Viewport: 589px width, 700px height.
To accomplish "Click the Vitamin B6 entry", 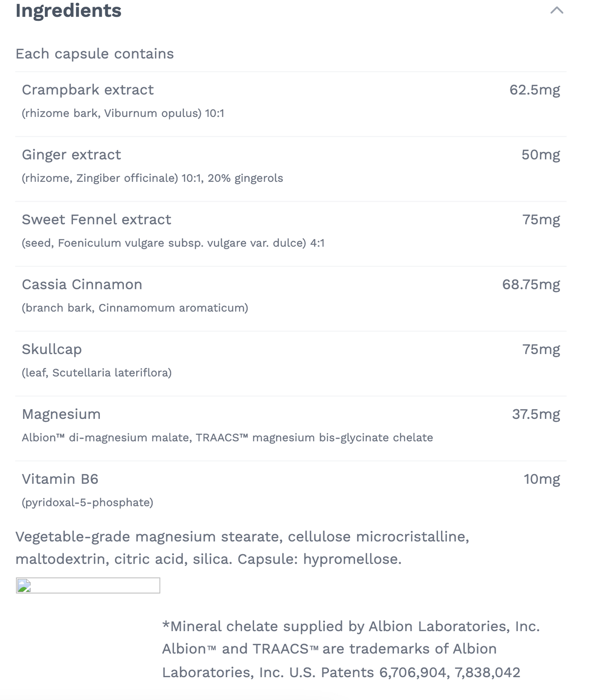I will coord(60,479).
